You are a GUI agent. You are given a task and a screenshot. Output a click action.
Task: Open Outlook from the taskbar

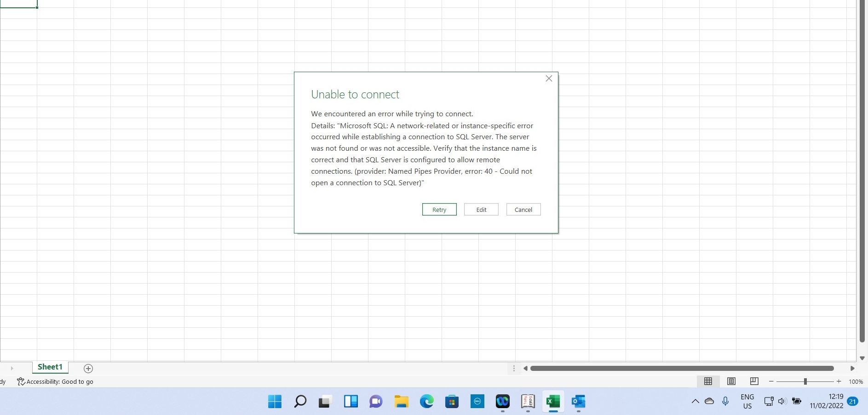578,401
